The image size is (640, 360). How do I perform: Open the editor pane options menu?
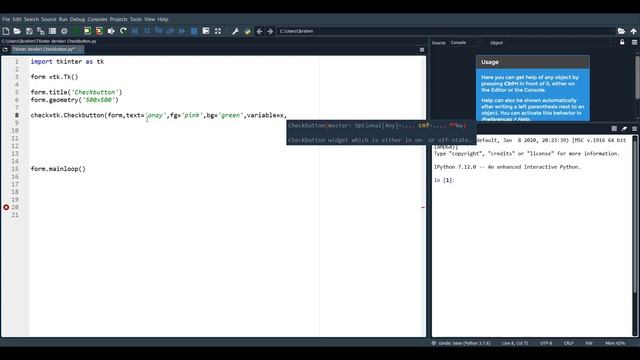pyautogui.click(x=422, y=50)
